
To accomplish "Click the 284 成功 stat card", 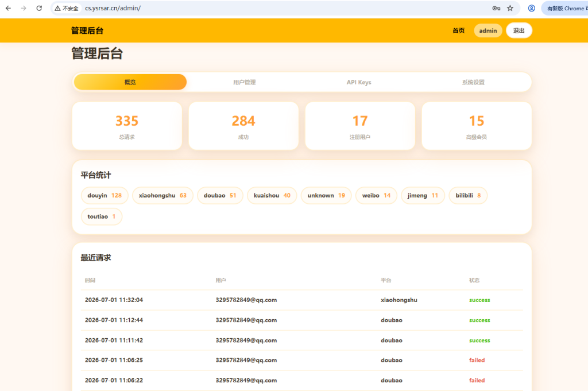I will click(243, 126).
